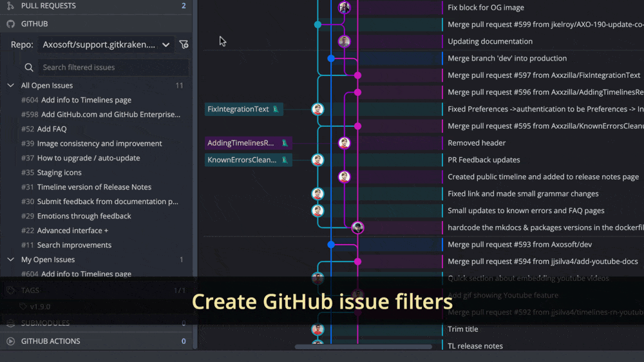Click avatar on Fix block for OG image commit
Image resolution: width=644 pixels, height=362 pixels.
tap(344, 7)
